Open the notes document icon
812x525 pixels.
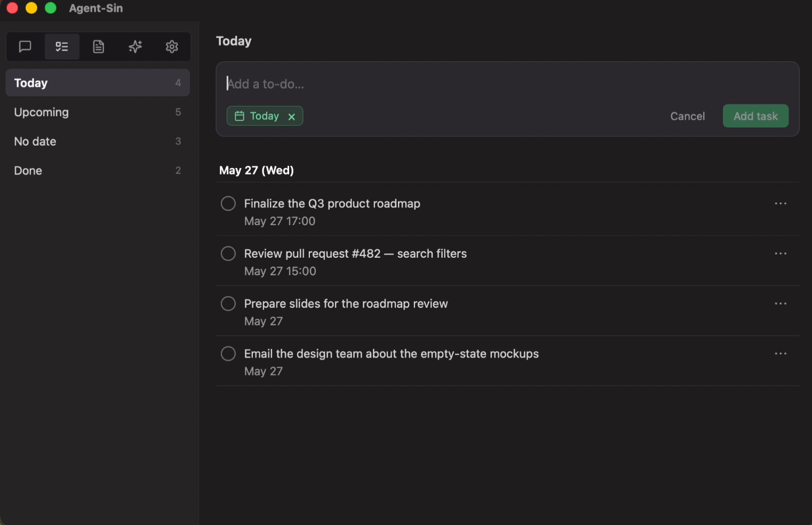point(99,46)
